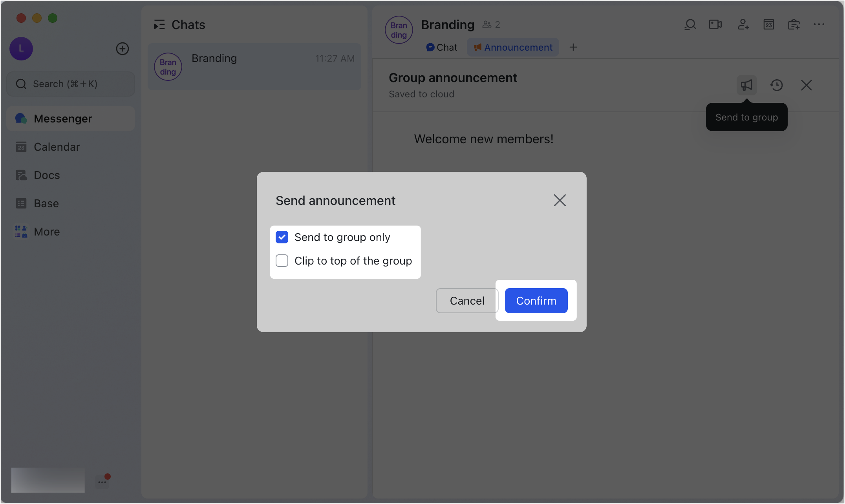Uncheck Send to group only
The width and height of the screenshot is (845, 504).
[x=282, y=237]
